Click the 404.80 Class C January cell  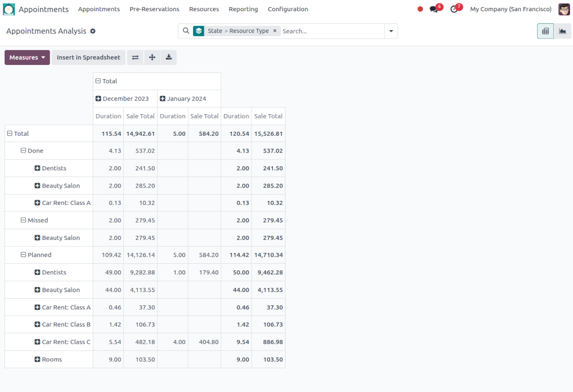(204, 342)
